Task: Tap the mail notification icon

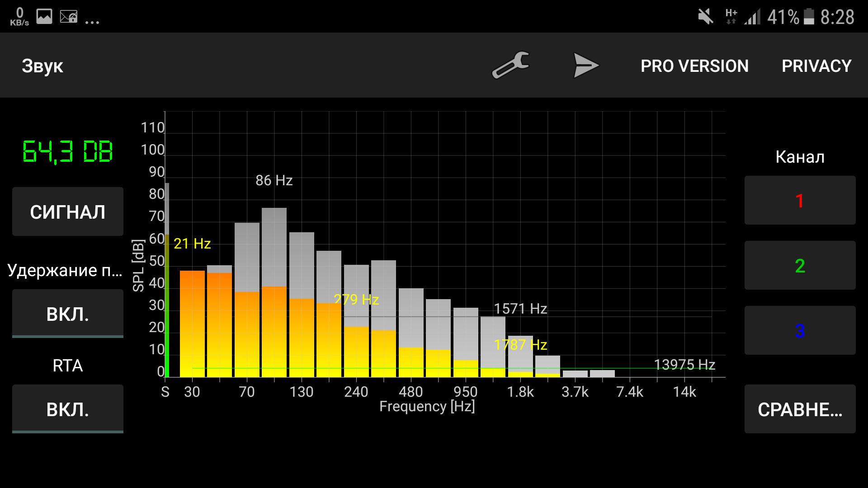Action: pyautogui.click(x=69, y=17)
